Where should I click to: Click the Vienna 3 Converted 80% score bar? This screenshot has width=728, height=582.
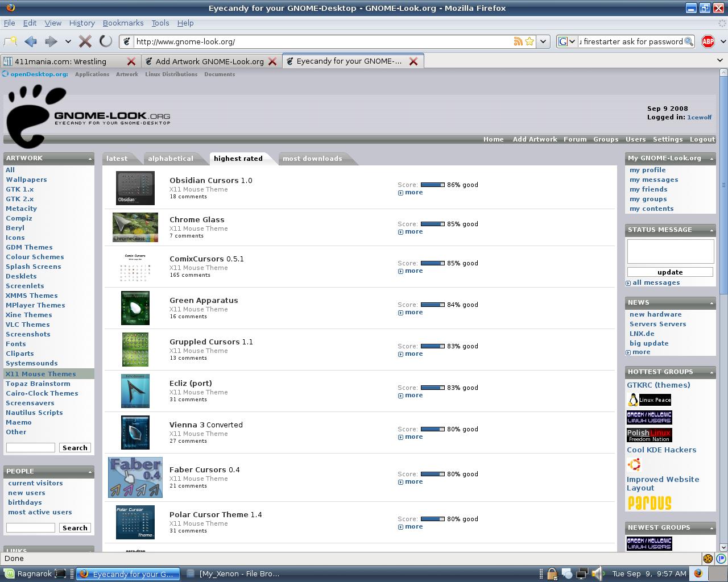coord(432,429)
